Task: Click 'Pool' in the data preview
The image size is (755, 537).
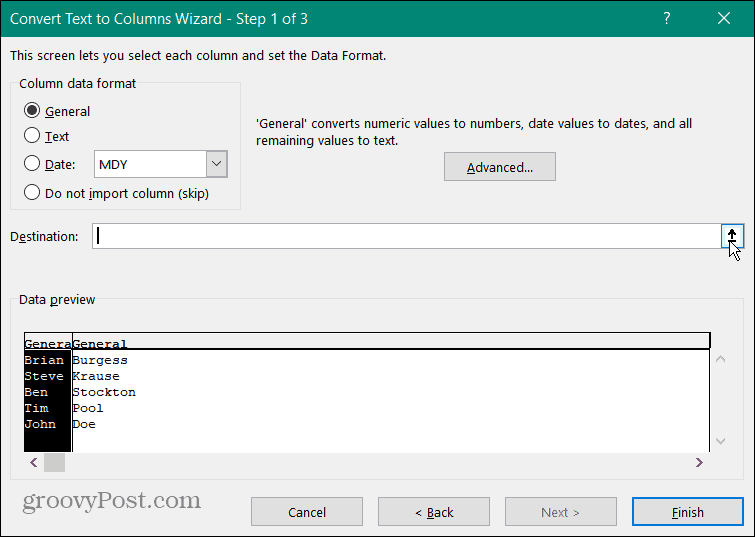Action: 88,408
